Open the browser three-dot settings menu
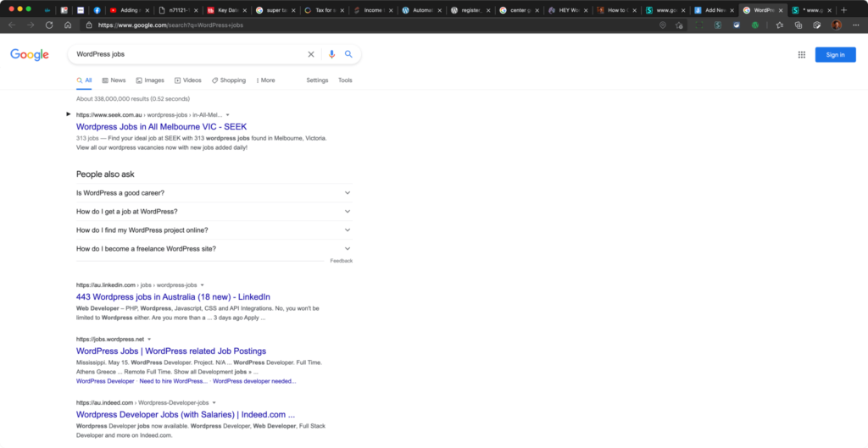The height and width of the screenshot is (448, 868). (x=856, y=25)
